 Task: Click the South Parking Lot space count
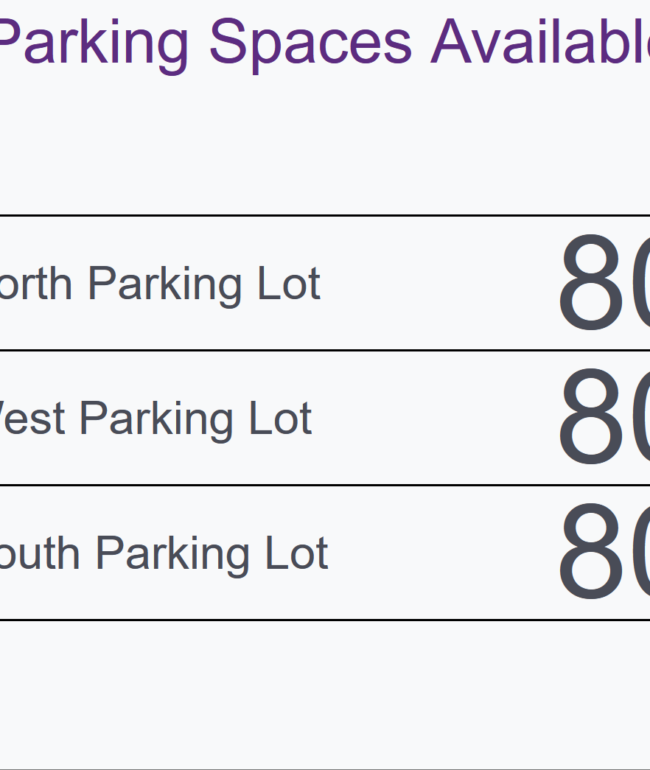(604, 552)
